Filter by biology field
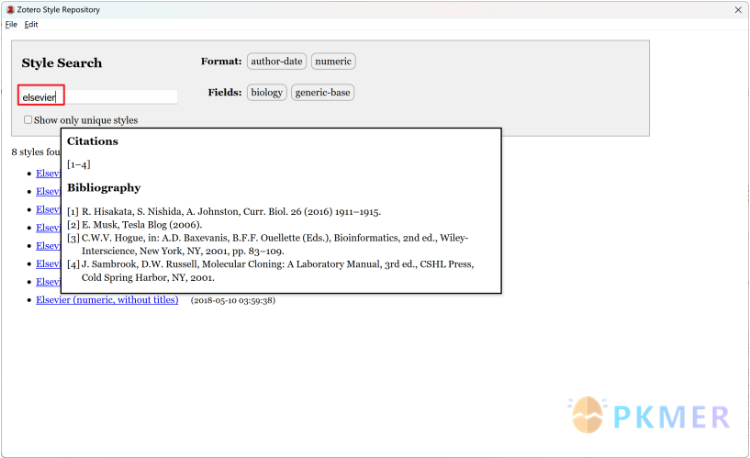The image size is (750, 458). (266, 92)
